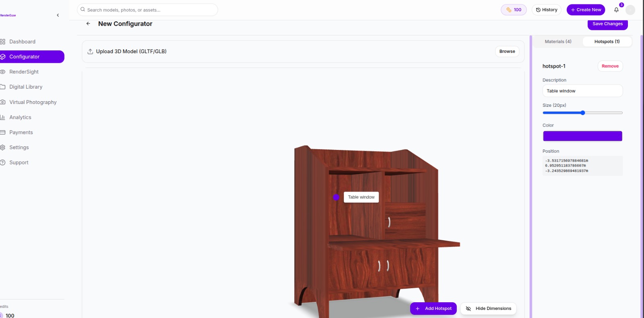Click the edits '100' count in sidebar
Viewport: 644px width, 318px height.
click(10, 316)
